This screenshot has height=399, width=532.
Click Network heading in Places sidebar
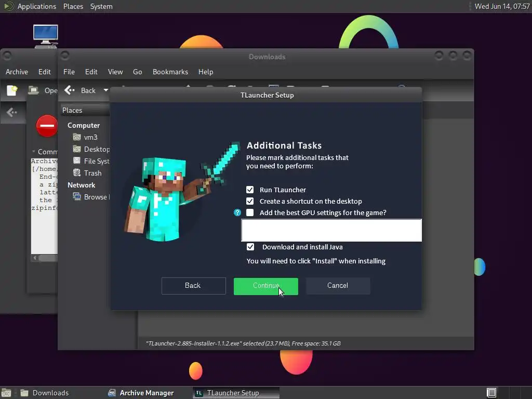(81, 185)
